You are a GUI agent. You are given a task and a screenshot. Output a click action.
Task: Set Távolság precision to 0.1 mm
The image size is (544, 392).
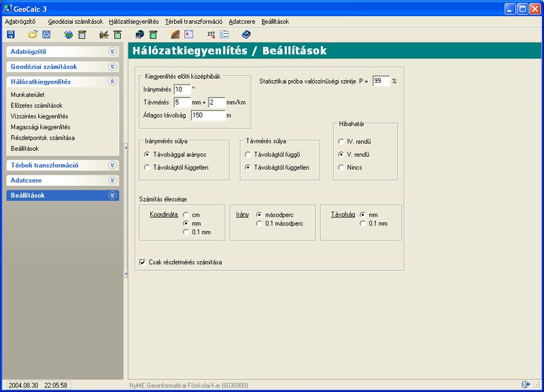point(362,224)
